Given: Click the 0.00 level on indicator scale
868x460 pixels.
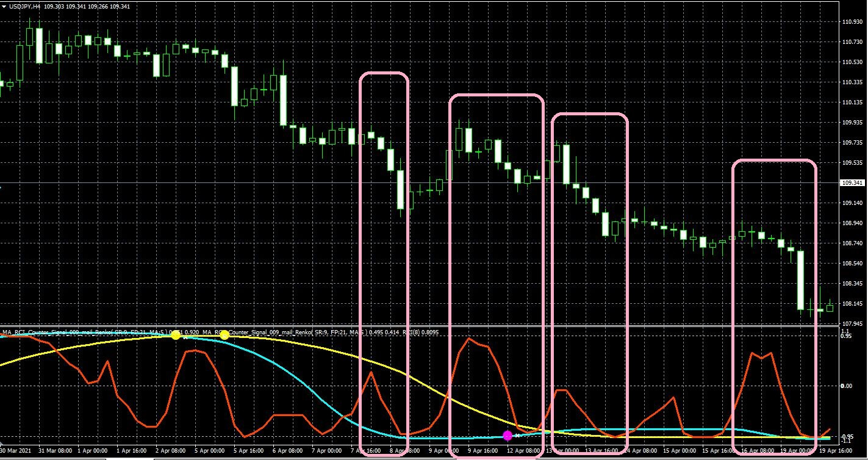Looking at the screenshot, I should pos(847,386).
